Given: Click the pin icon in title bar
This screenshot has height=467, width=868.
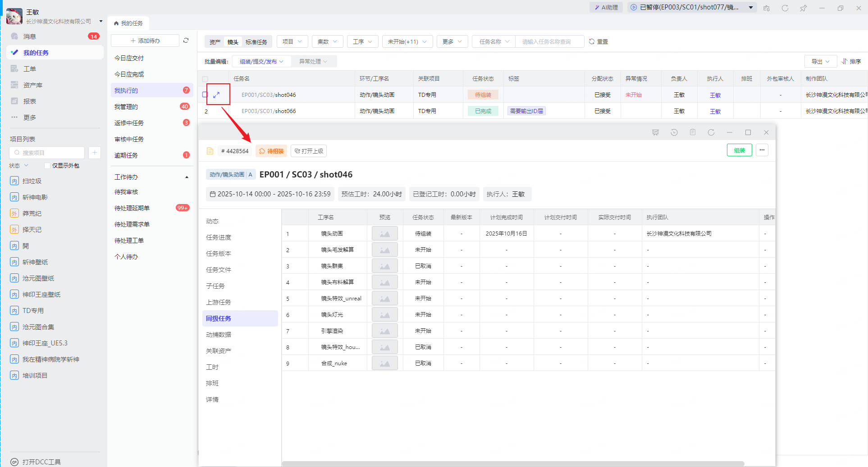Looking at the screenshot, I should point(803,8).
